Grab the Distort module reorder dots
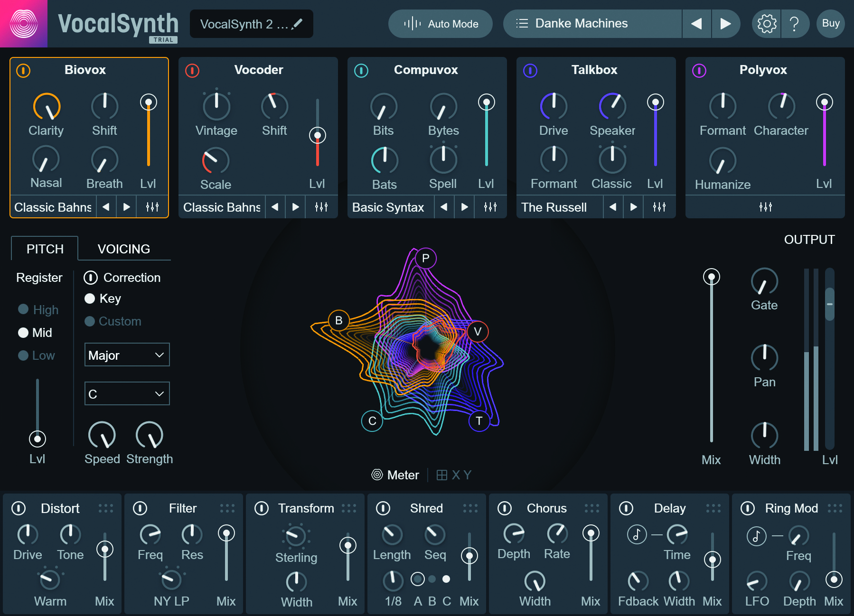 tap(106, 508)
